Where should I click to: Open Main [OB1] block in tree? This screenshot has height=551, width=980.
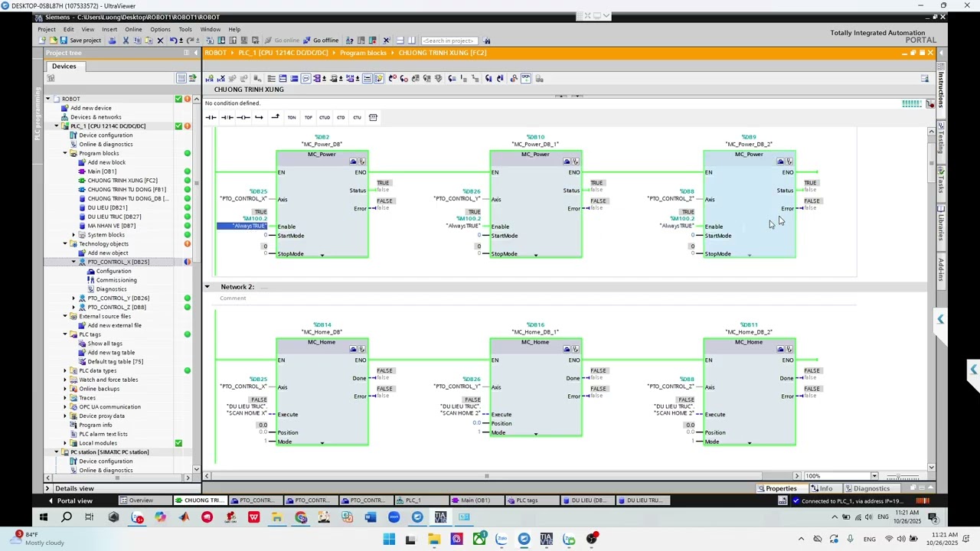point(102,171)
